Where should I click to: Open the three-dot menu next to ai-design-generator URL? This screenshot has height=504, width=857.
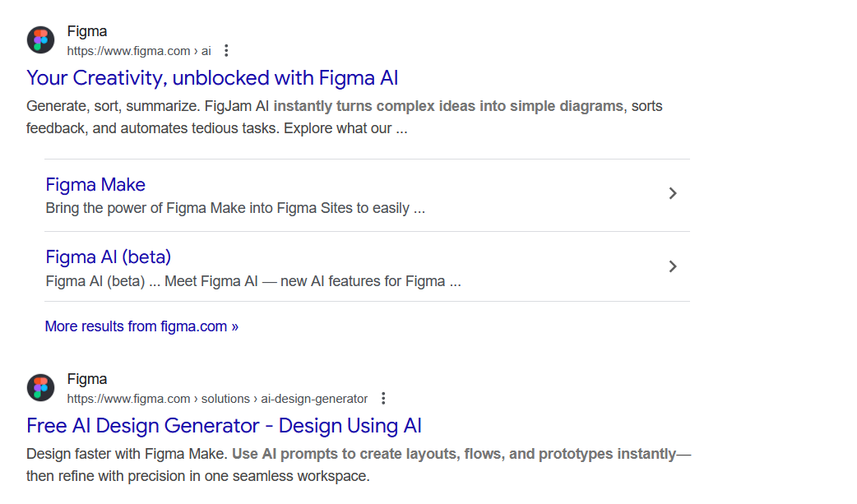tap(384, 399)
